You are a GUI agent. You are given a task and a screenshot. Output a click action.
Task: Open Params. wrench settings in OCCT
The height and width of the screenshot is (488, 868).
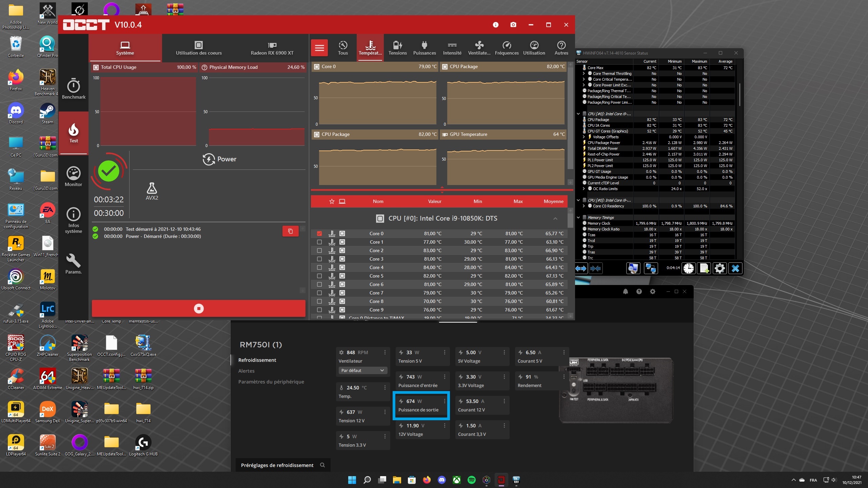pos(73,264)
